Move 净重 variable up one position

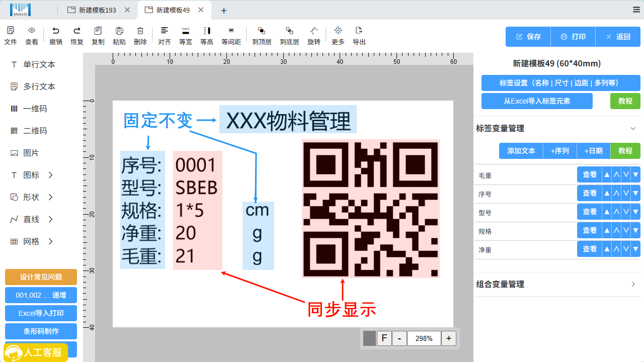coord(616,249)
